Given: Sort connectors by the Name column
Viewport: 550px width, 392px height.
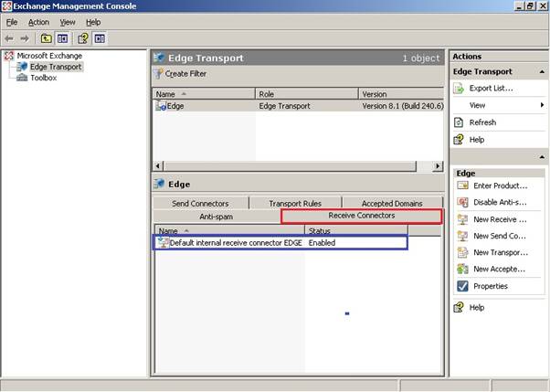Looking at the screenshot, I should point(229,230).
